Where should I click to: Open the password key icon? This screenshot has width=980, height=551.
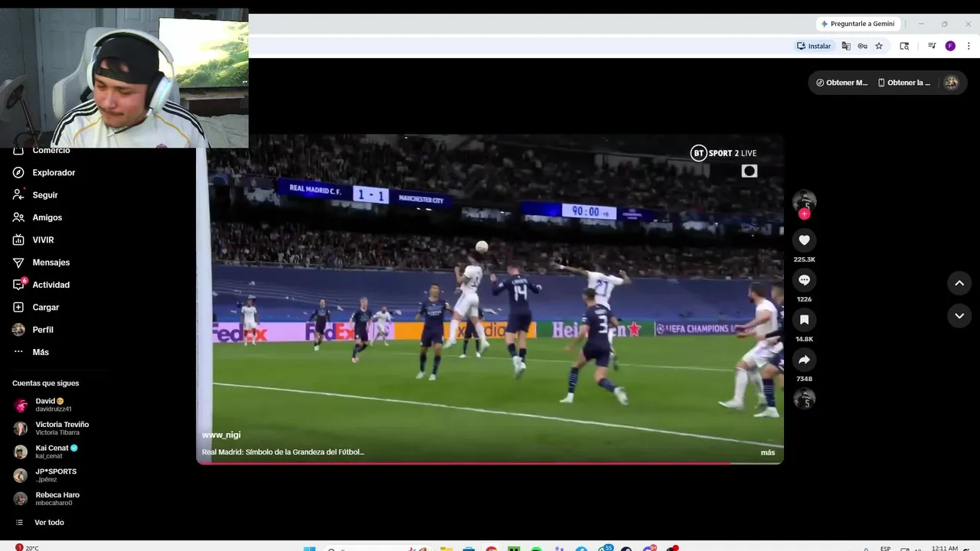862,46
